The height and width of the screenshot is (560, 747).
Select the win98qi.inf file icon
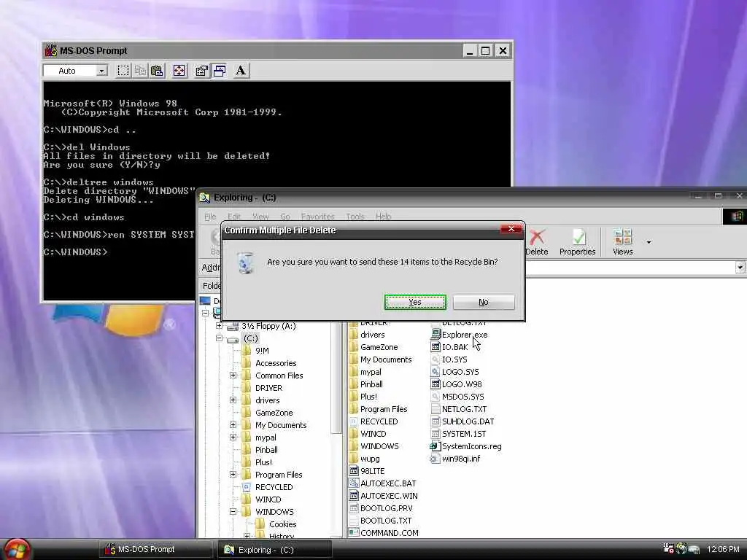click(x=436, y=459)
